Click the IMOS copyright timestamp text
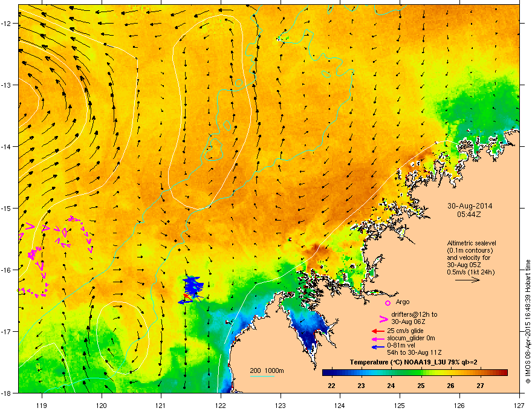The image size is (532, 411). 528,322
